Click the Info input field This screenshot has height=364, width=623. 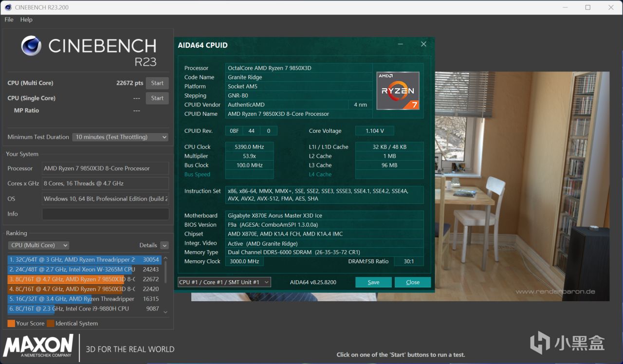coord(106,214)
